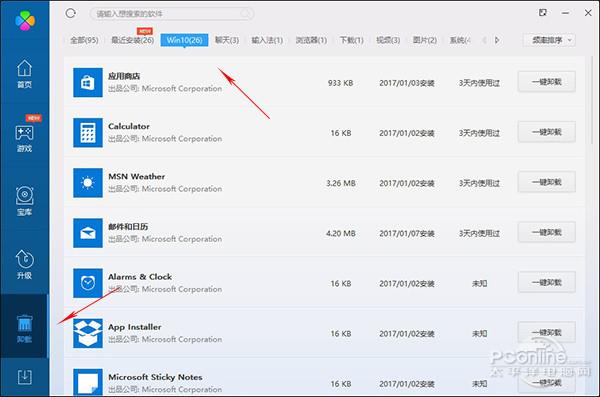The width and height of the screenshot is (600, 397).
Task: Click the 2017/01/03安装 install date
Action: click(407, 83)
